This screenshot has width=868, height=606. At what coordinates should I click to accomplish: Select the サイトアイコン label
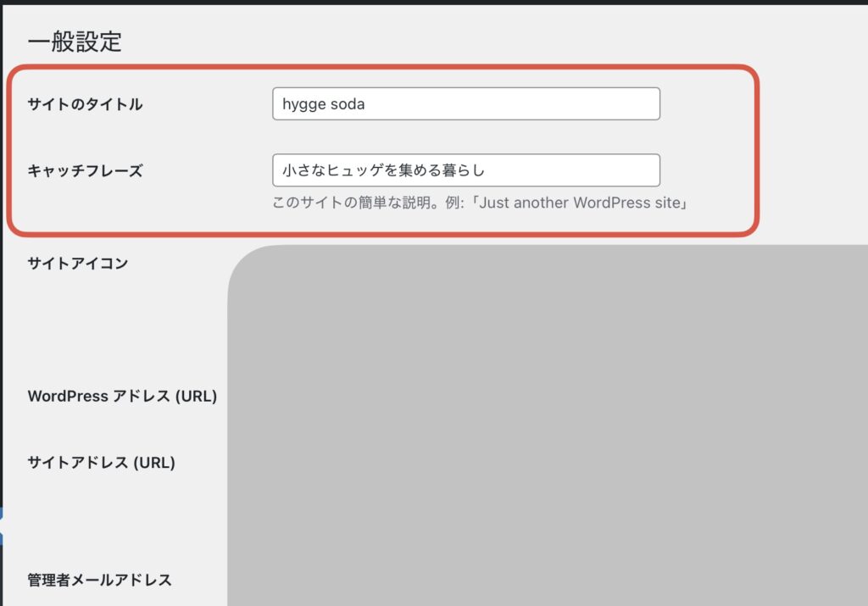click(78, 263)
